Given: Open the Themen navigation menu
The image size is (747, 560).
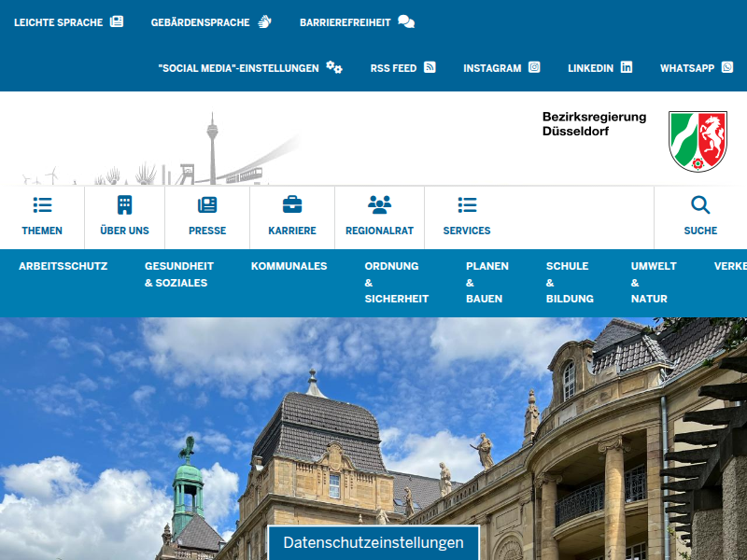Looking at the screenshot, I should [44, 217].
